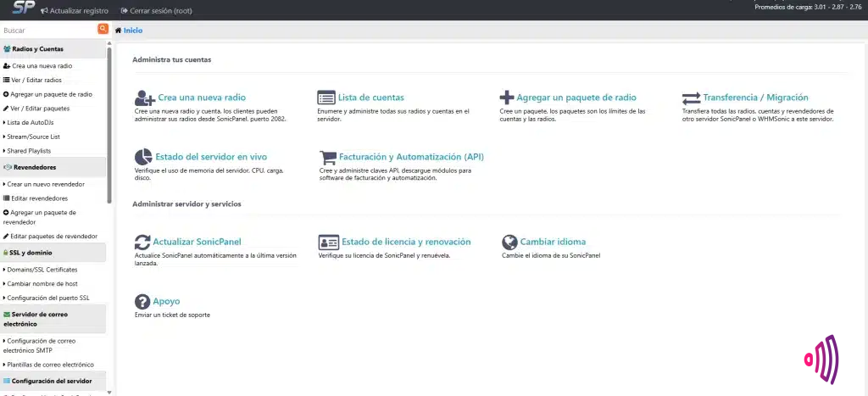Click the globe icon for Cambiar idioma
The height and width of the screenshot is (396, 868).
click(x=509, y=242)
